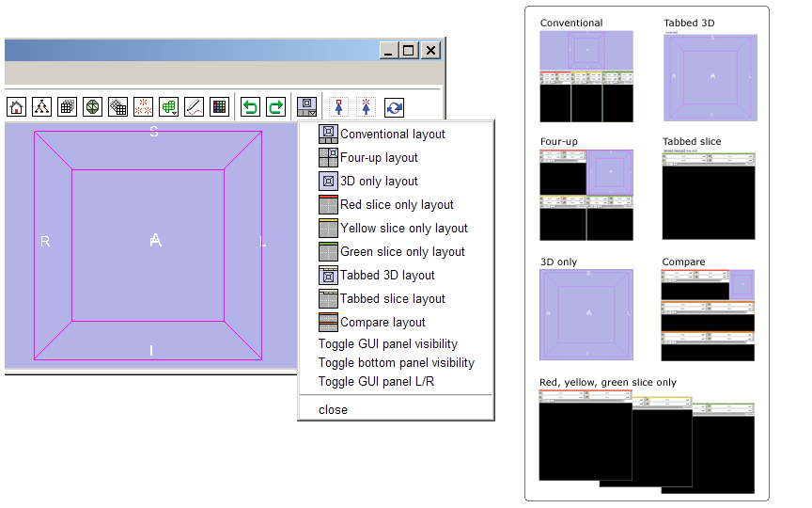812x508 pixels.
Task: Expand the Editor module dropdown icon
Action: [169, 107]
